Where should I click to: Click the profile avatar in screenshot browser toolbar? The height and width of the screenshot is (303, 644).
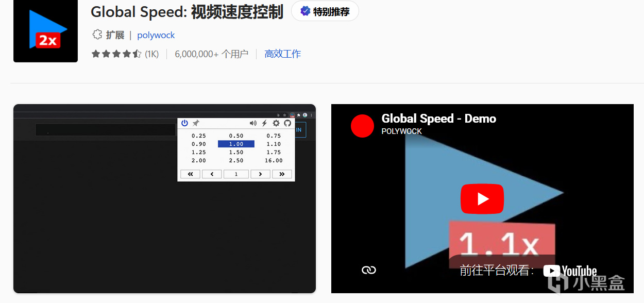(305, 115)
